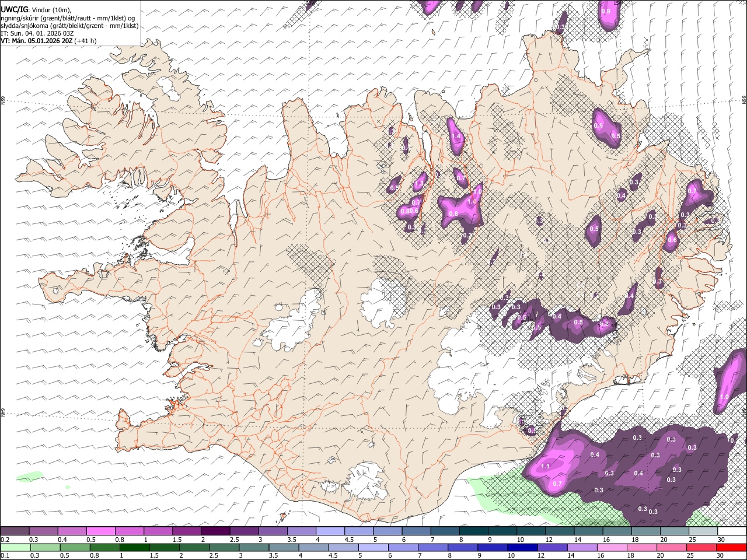Click the bright red lower swatch above 30

click(731, 547)
